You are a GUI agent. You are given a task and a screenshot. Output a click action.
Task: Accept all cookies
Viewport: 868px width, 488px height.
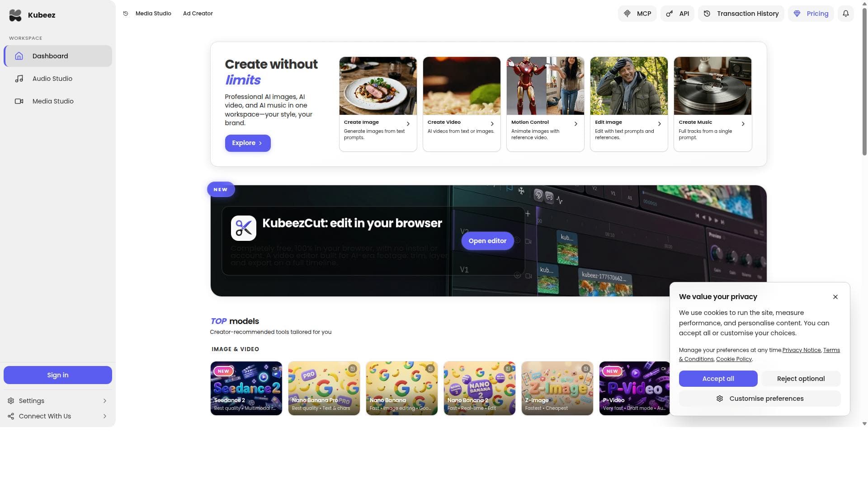[718, 379]
